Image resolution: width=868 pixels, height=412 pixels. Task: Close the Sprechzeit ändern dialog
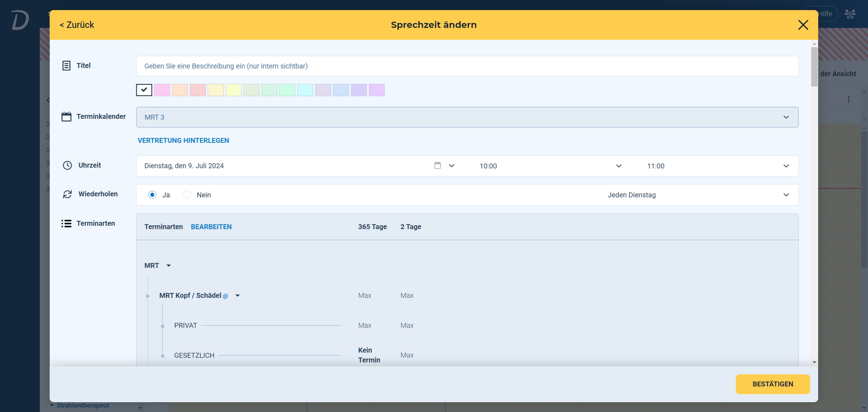[803, 25]
